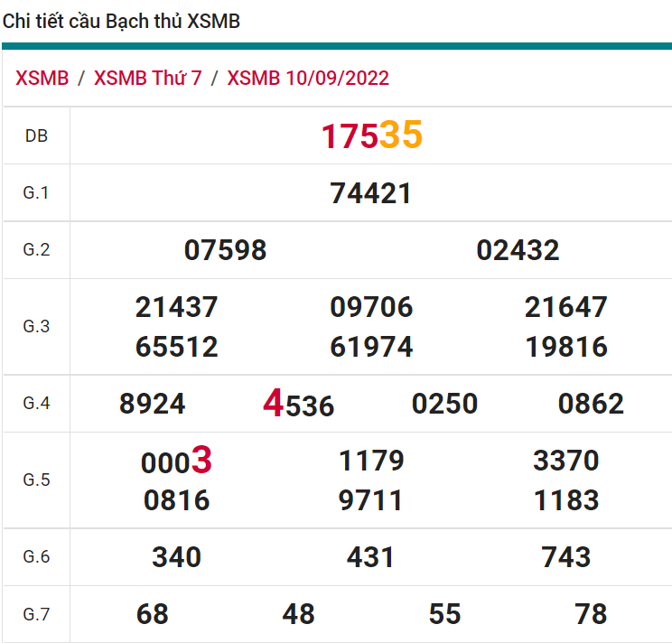The image size is (672, 643).
Task: Click G.3 number 21437
Action: point(176,307)
